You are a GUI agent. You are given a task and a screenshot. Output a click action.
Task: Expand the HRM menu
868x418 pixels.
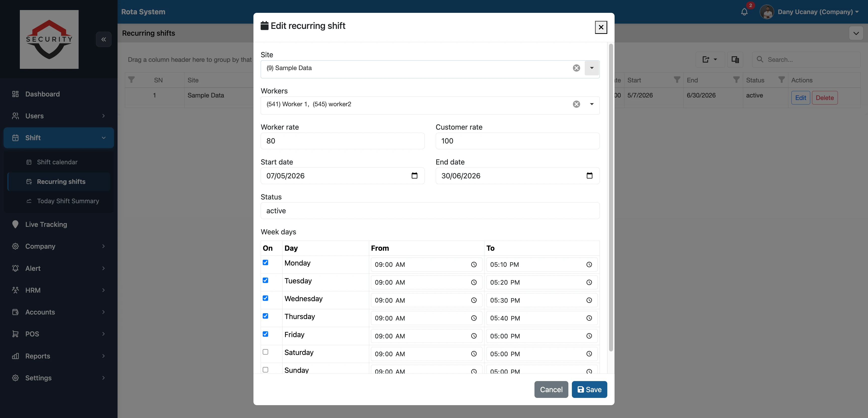[x=59, y=290]
